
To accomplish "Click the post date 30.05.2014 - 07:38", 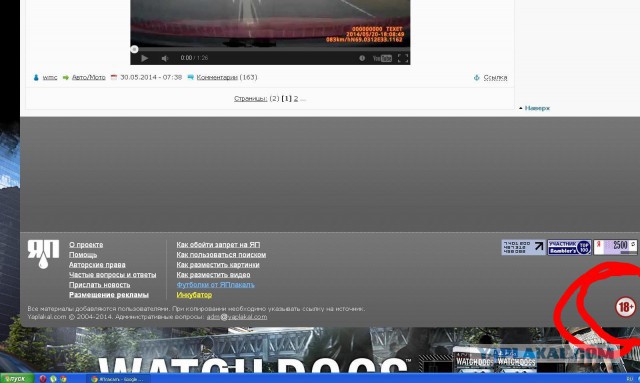I will point(151,77).
